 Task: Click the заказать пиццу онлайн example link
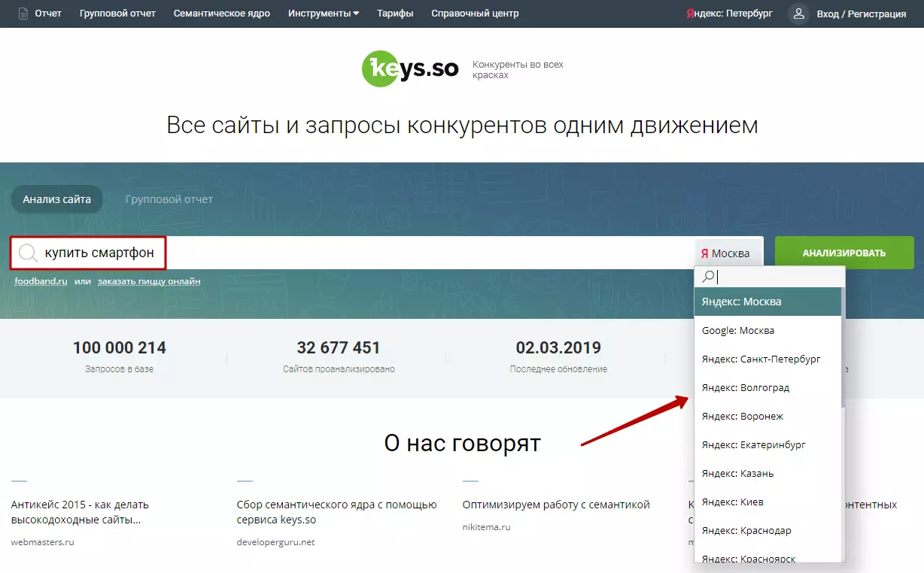coord(149,281)
